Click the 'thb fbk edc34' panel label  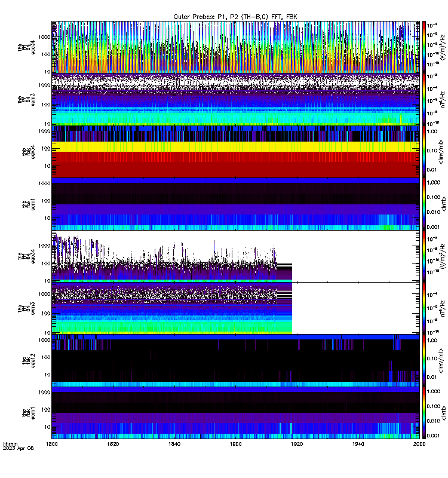28,152
